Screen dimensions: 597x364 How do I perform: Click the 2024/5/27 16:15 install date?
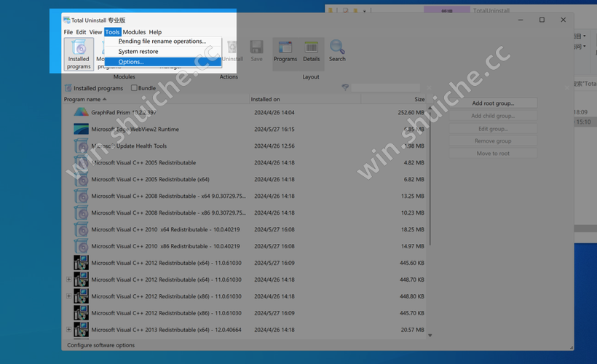click(274, 129)
